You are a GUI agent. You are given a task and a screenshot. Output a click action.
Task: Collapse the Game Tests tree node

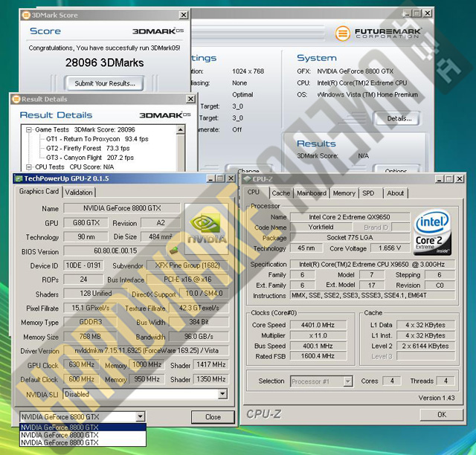coord(29,130)
